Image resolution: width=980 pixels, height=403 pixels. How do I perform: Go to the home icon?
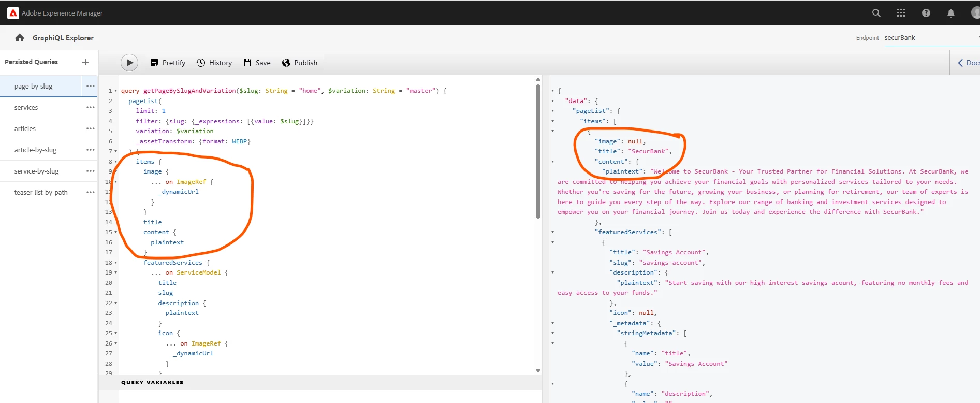[20, 38]
